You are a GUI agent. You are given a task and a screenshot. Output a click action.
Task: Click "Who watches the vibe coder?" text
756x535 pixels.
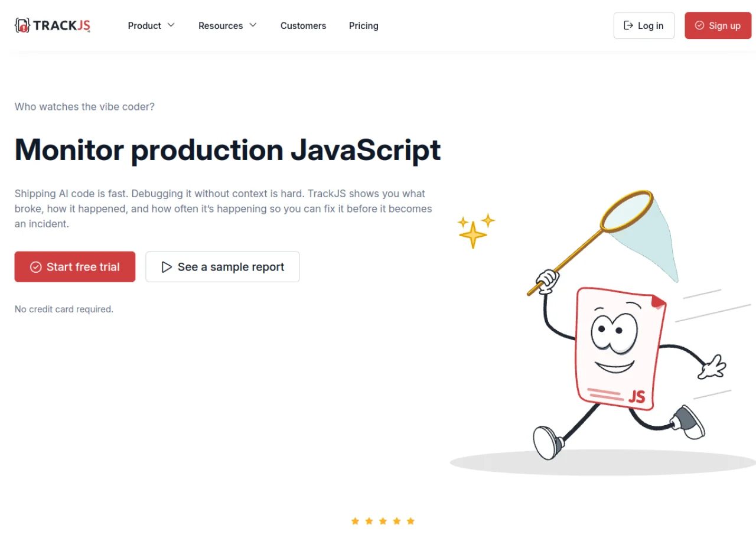click(x=84, y=106)
